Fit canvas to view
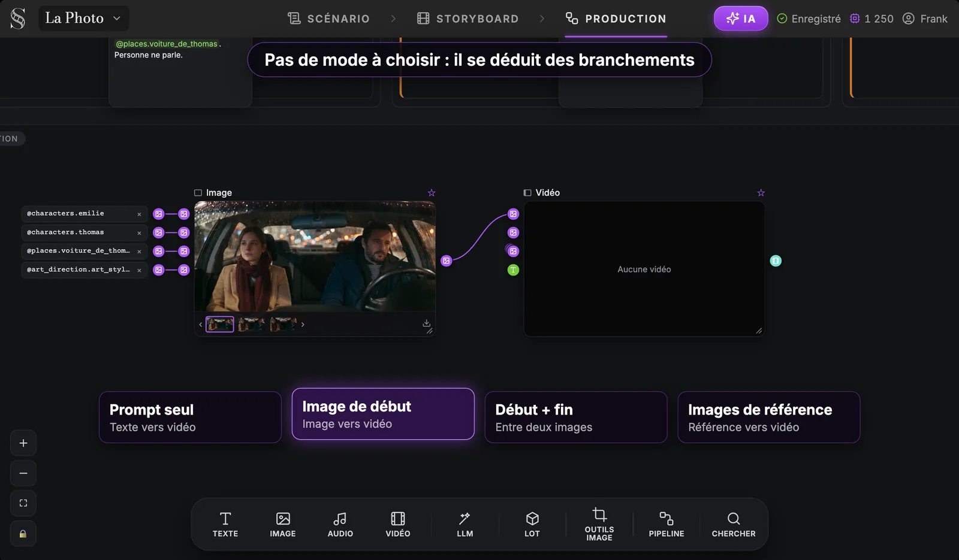The image size is (959, 560). point(23,503)
